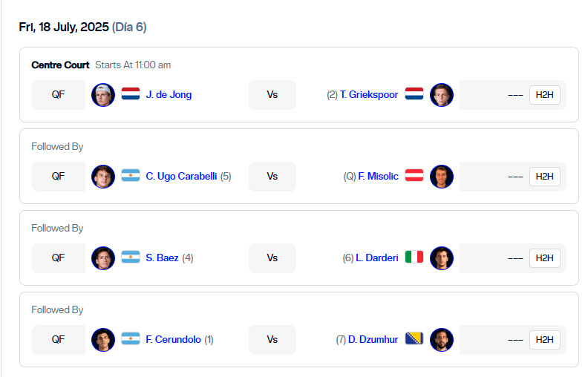Viewport: 588px width, 377px height.
Task: Open F. Misolic player profile link
Action: pyautogui.click(x=378, y=176)
